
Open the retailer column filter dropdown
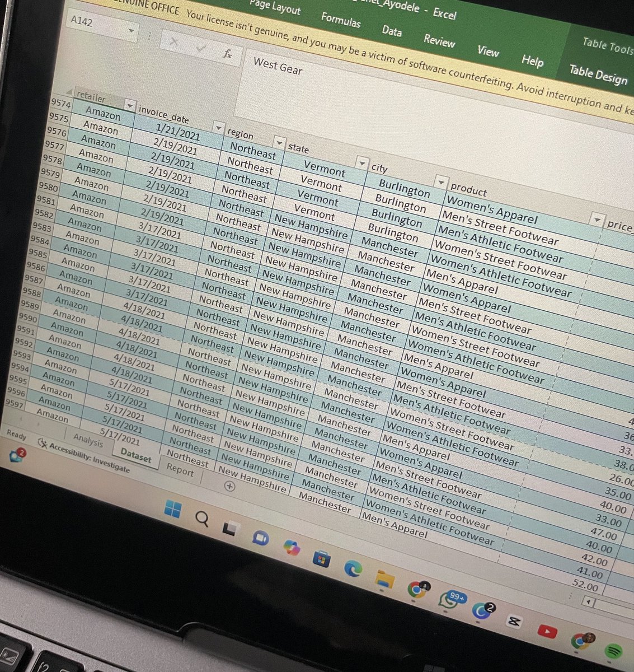(x=130, y=106)
